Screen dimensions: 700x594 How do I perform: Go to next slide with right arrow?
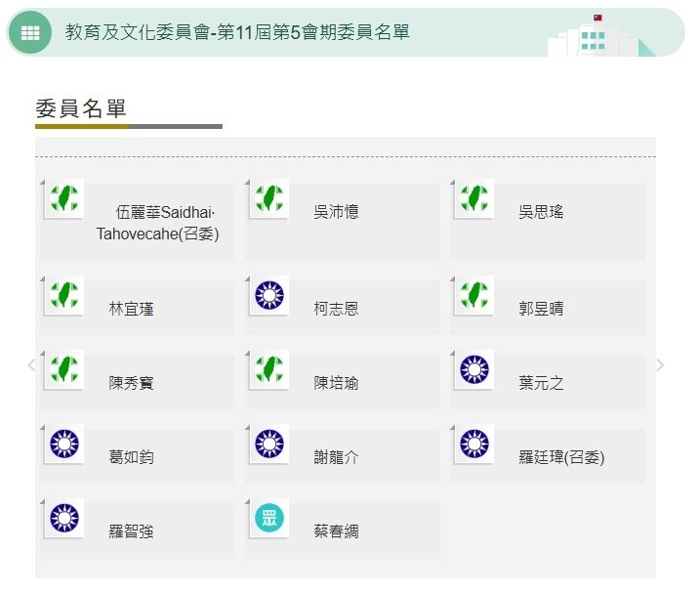[x=661, y=365]
